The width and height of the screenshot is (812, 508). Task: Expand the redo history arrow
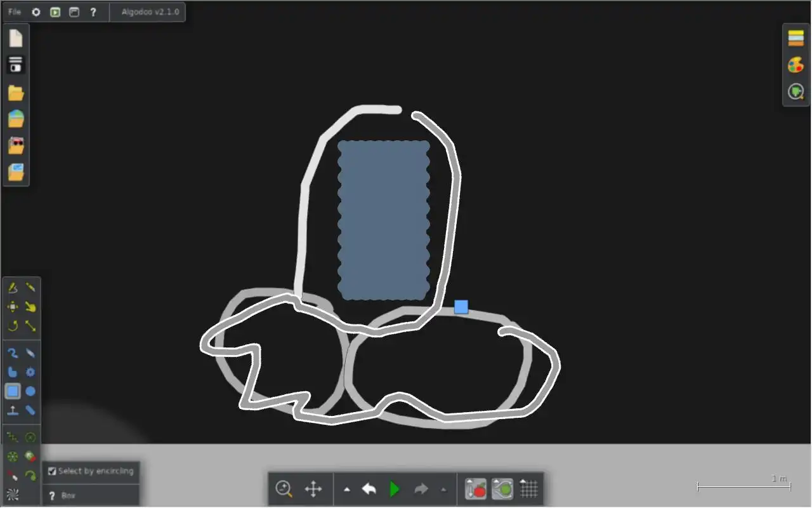coord(443,490)
